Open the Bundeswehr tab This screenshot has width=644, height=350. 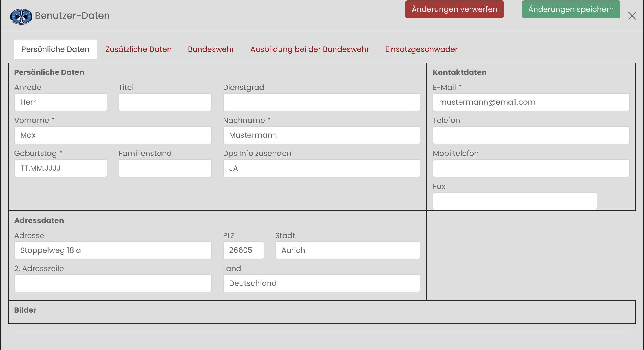pos(211,49)
